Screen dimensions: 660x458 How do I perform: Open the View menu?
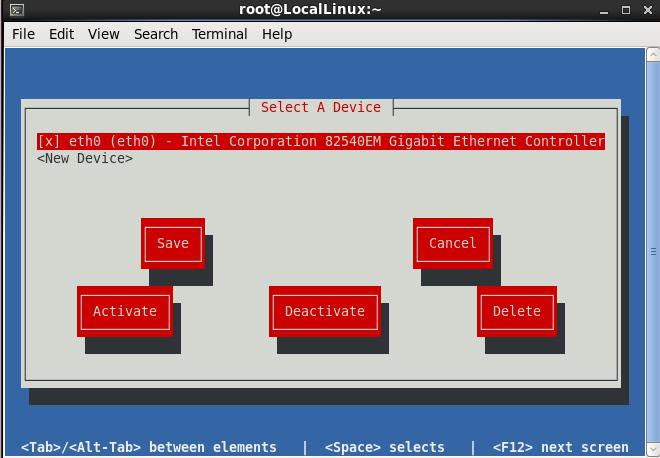(104, 34)
